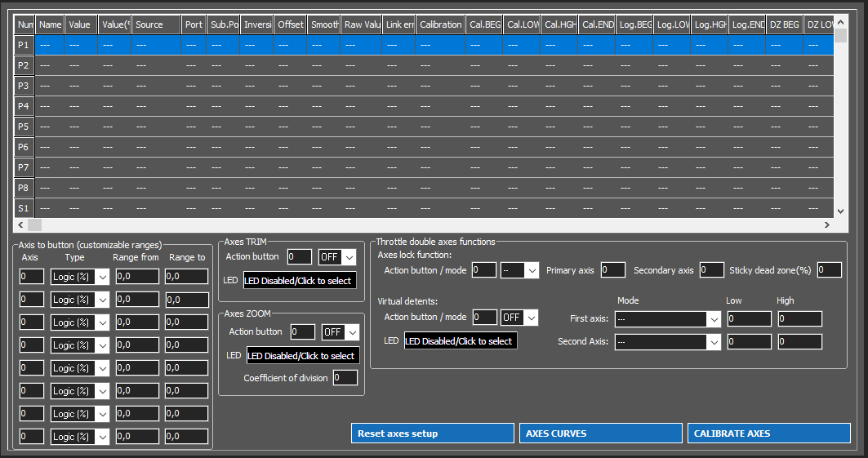
Task: Click Virtual detents Action button number field
Action: (485, 317)
